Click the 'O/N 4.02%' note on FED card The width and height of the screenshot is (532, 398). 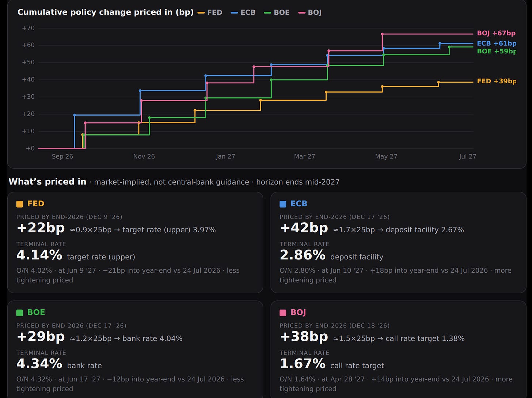[x=128, y=275]
